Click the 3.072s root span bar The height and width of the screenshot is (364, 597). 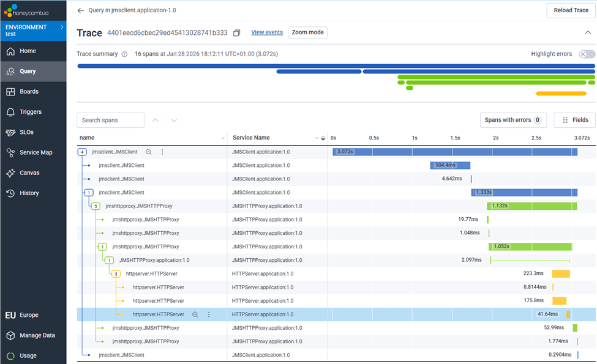click(455, 152)
